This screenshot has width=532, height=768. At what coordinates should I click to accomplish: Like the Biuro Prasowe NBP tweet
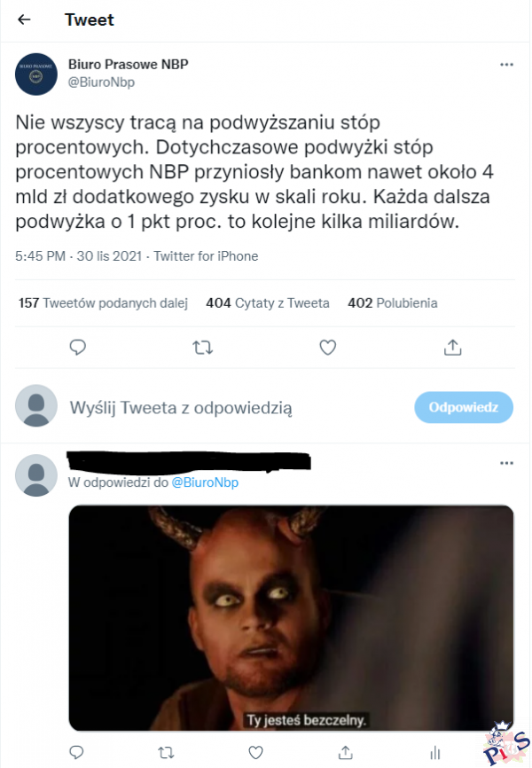click(x=328, y=348)
